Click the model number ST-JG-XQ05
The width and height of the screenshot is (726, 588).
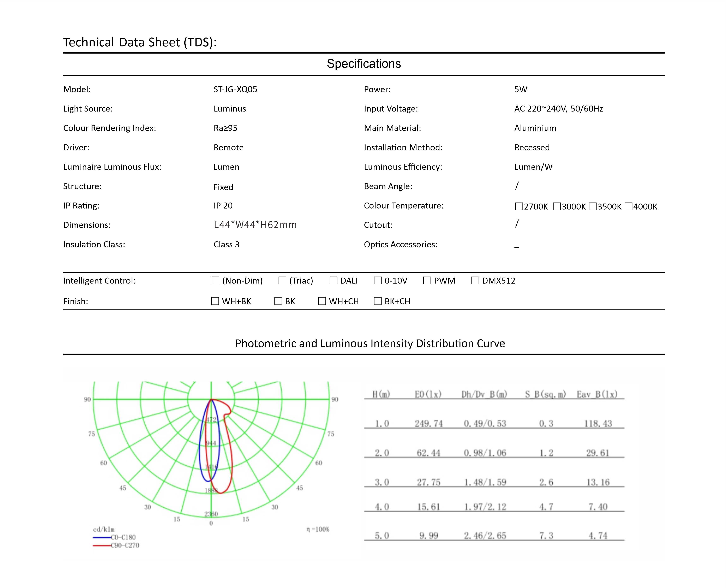tap(235, 89)
